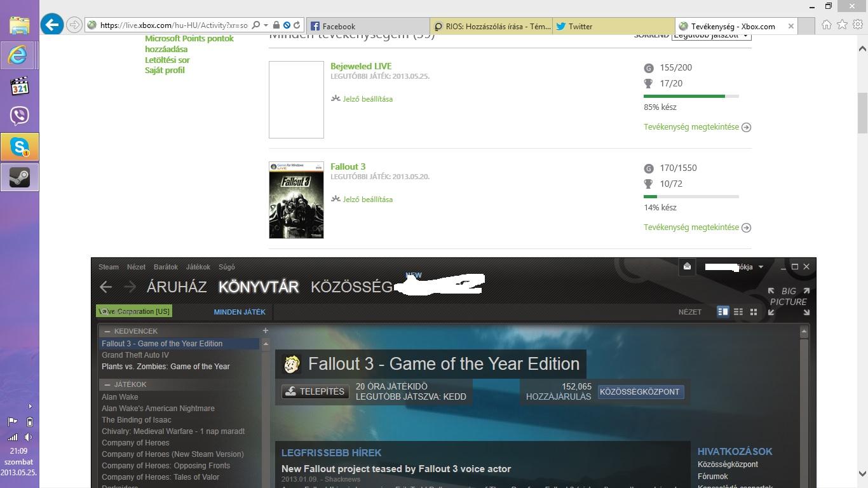Open the Fallout 3 link on Xbox page
The height and width of the screenshot is (488, 868).
tap(348, 166)
